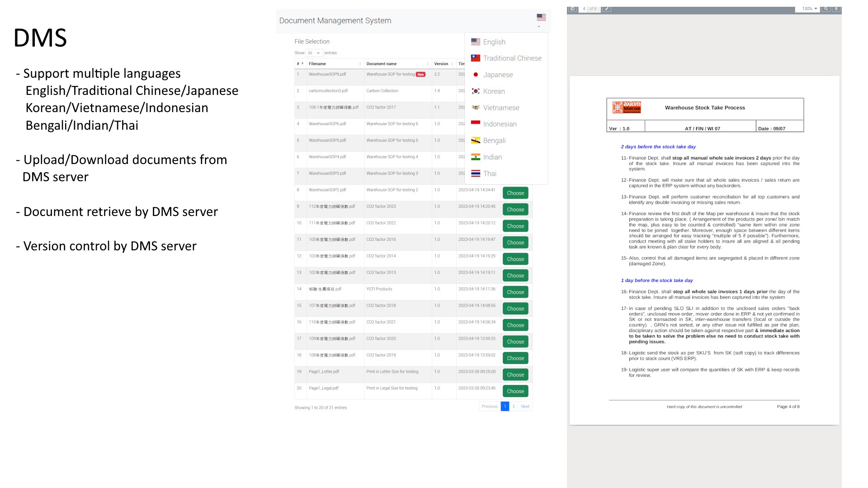Screen dimensions: 868x488
Task: Toggle the PDF viewer sidebar icon
Action: pyautogui.click(x=572, y=9)
